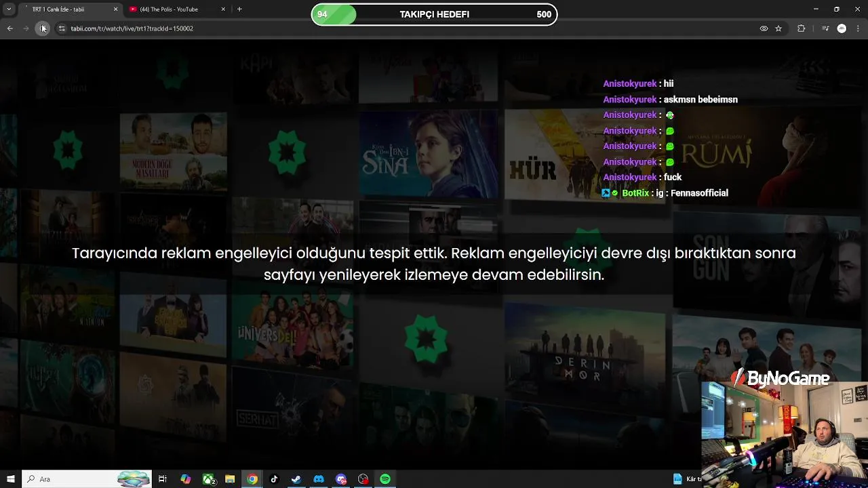Go back to the previous page
Image resolution: width=868 pixels, height=488 pixels.
pyautogui.click(x=9, y=28)
